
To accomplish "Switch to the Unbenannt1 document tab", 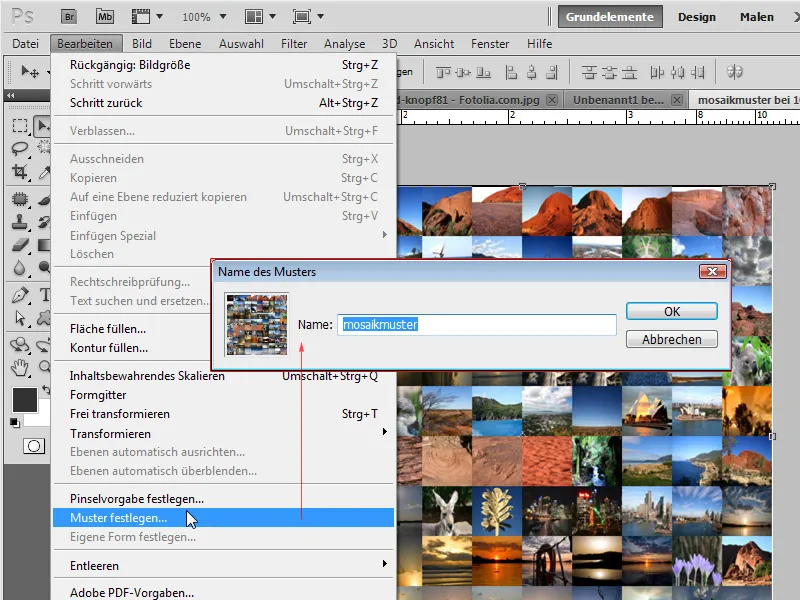I will (618, 100).
